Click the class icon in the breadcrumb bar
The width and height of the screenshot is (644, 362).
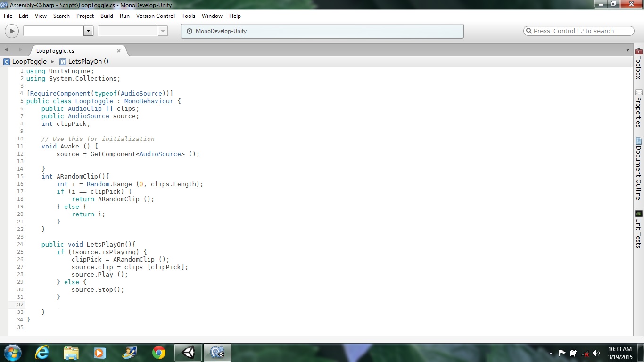[x=7, y=61]
